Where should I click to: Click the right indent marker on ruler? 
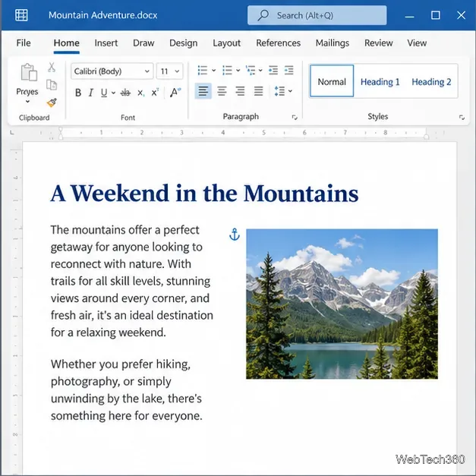(x=426, y=137)
